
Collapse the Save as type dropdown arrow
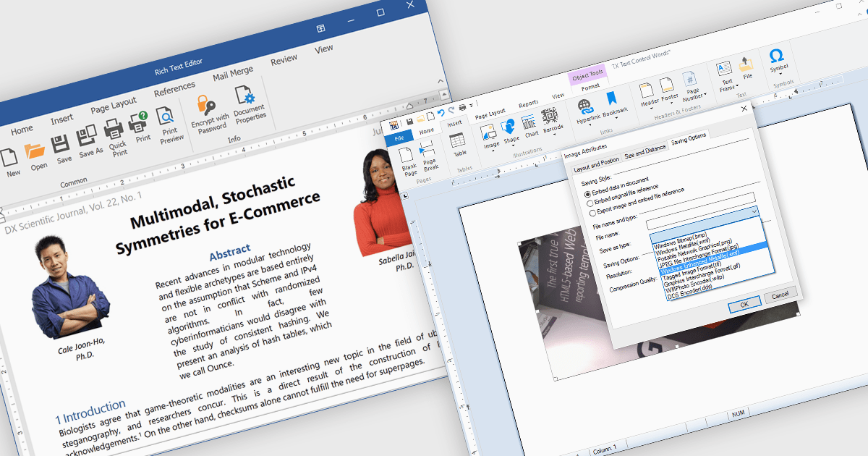click(x=754, y=210)
